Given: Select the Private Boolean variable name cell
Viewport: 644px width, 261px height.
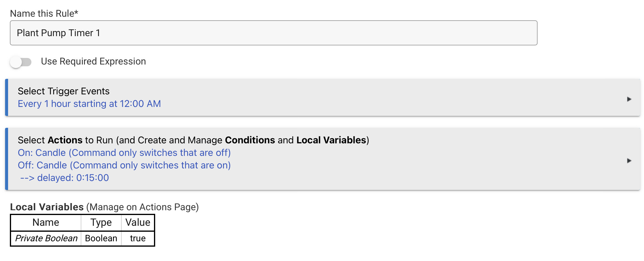Looking at the screenshot, I should (x=46, y=238).
